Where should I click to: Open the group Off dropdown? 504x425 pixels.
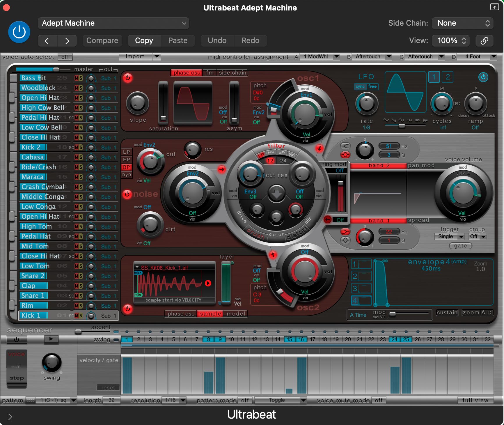(478, 236)
